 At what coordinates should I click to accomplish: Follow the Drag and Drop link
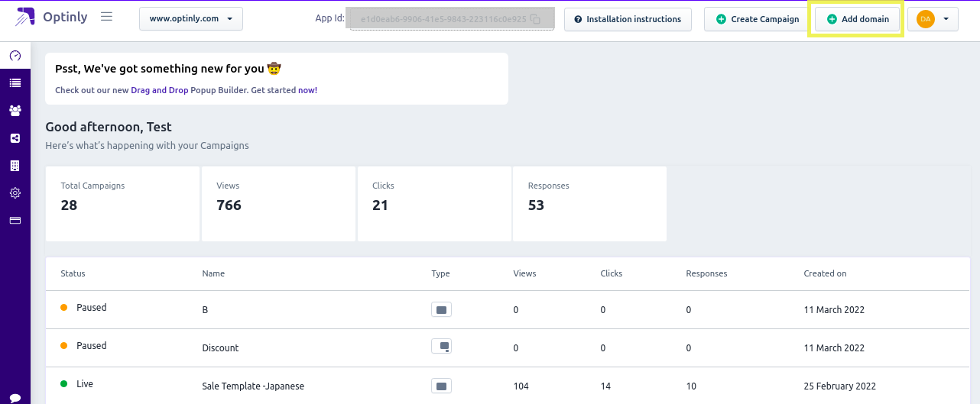[x=160, y=90]
